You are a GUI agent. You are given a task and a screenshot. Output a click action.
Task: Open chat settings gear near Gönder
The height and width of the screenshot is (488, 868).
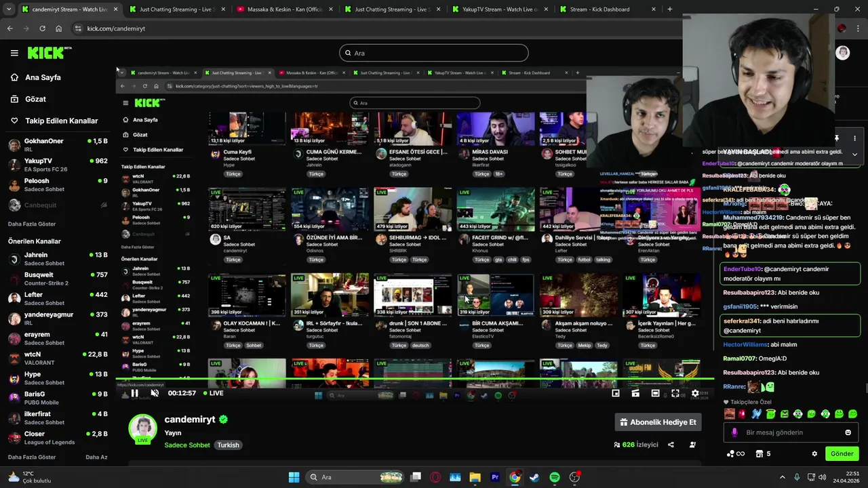(814, 453)
